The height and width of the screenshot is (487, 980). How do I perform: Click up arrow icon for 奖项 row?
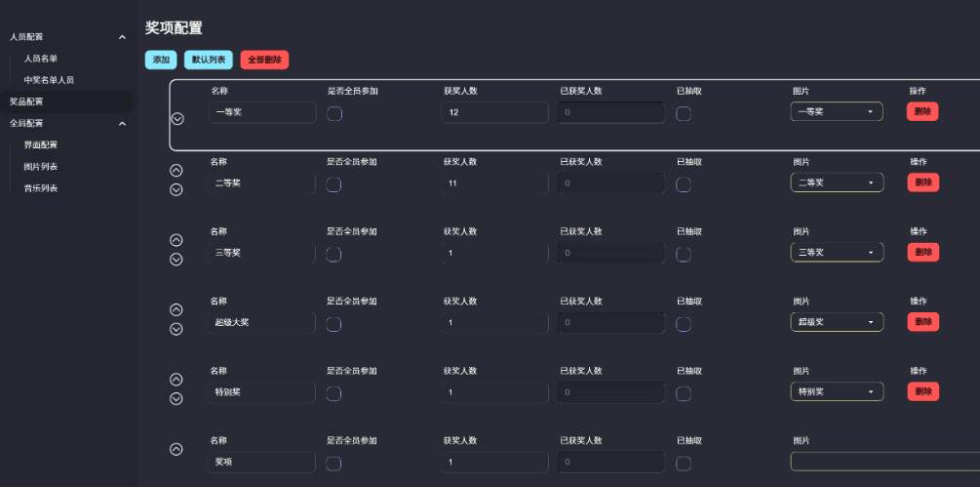[x=176, y=449]
